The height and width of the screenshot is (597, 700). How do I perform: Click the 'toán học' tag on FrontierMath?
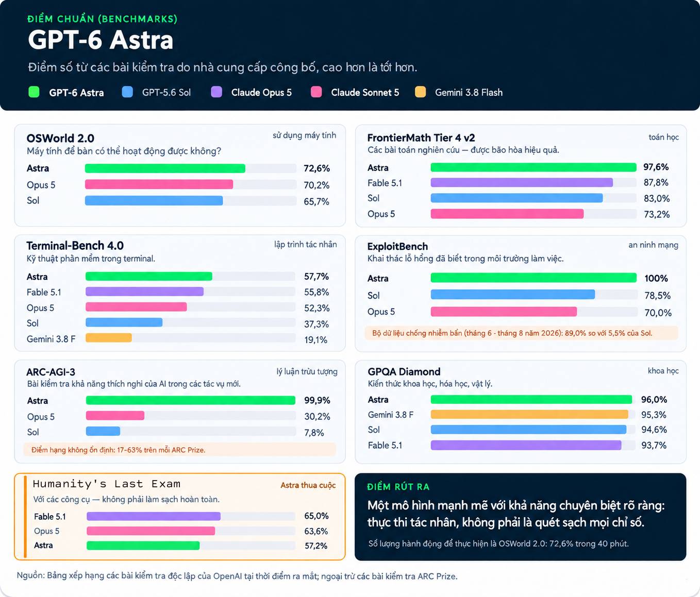(x=663, y=137)
